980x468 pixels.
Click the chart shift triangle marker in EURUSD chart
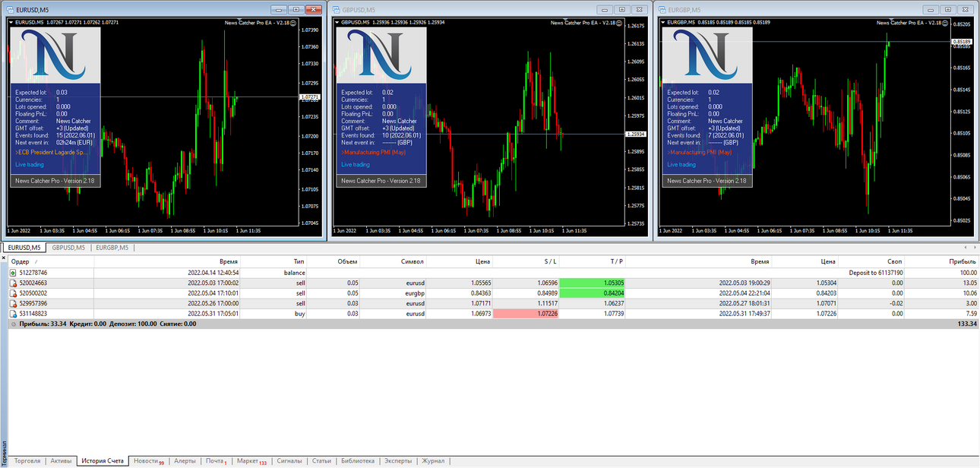pos(239,21)
